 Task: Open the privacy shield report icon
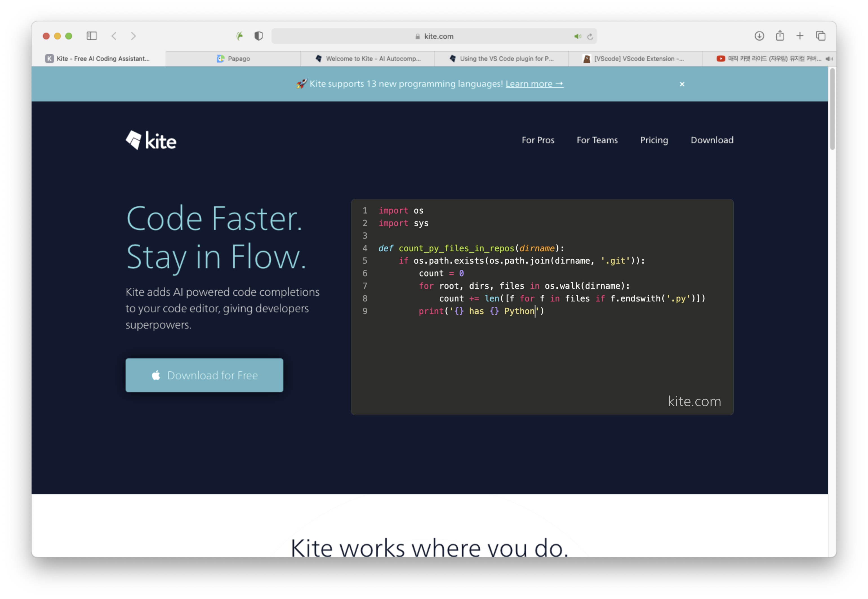[259, 36]
